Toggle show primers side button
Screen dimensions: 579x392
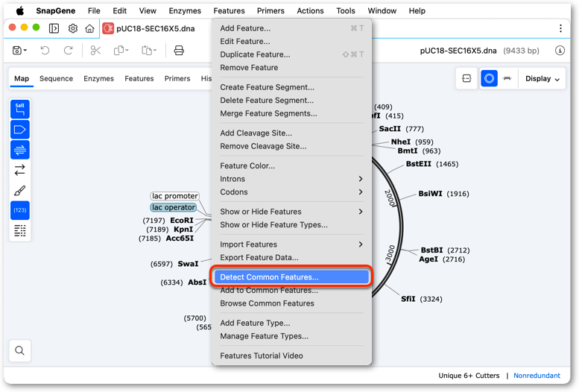coord(20,150)
